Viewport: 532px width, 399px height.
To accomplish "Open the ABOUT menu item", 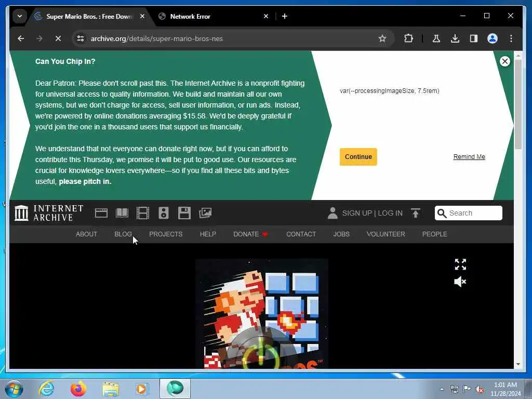I will [87, 234].
